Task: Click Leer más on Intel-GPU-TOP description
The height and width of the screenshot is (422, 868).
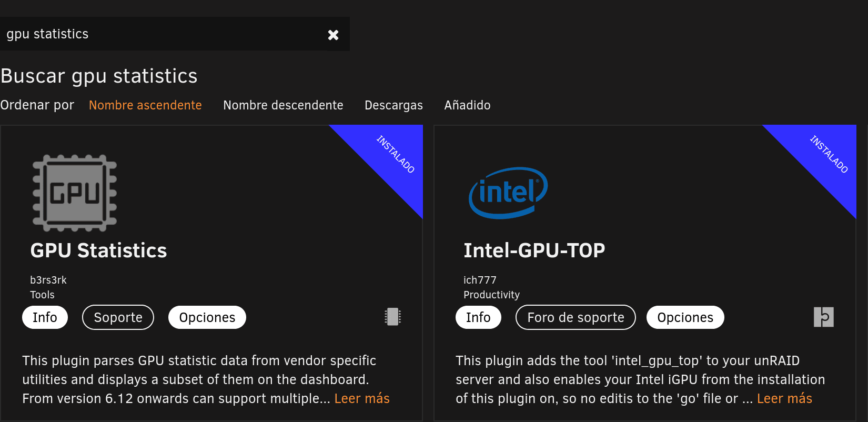Action: (x=784, y=399)
